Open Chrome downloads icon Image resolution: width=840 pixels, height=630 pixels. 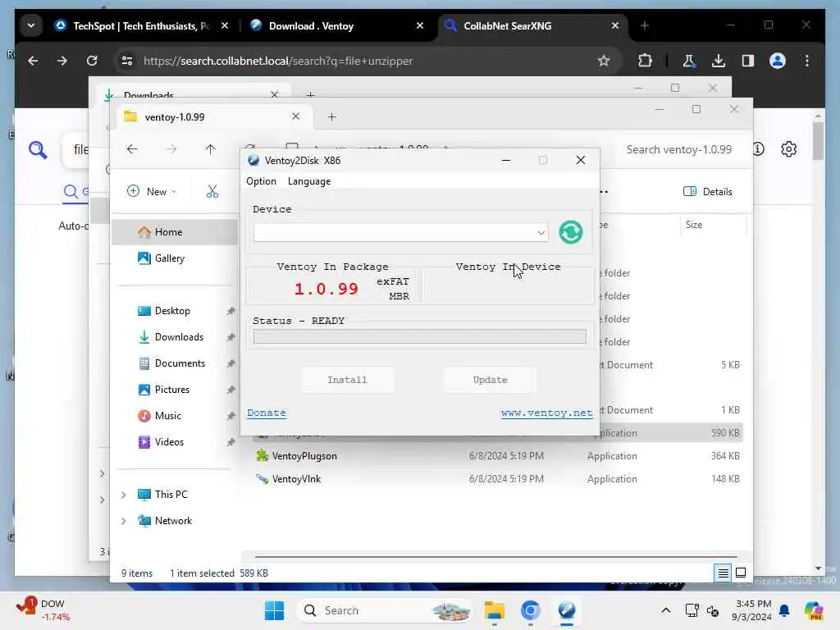pos(719,61)
